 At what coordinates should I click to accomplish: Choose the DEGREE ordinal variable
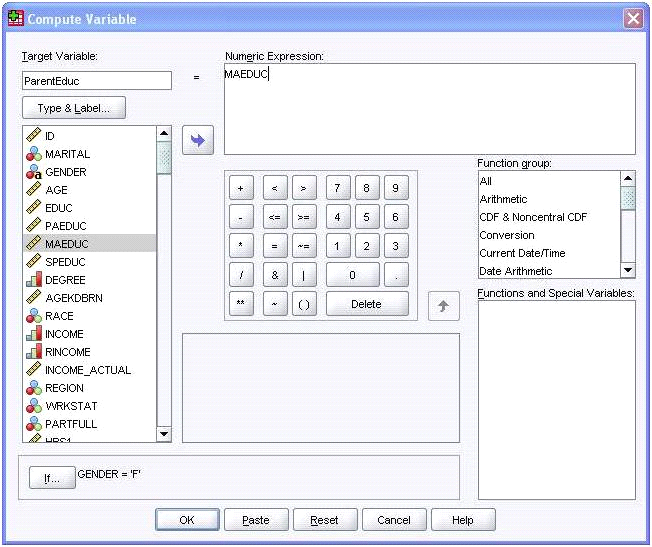tap(89, 280)
